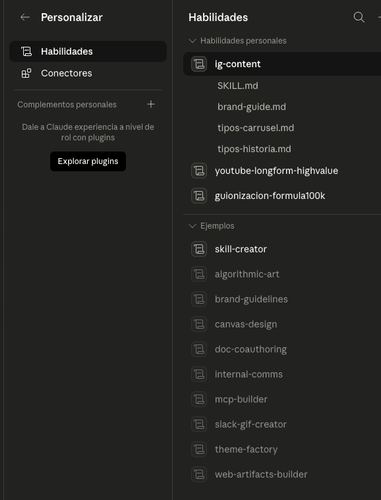Go back using the arrow beside Personalizar
The image size is (381, 500).
click(25, 17)
